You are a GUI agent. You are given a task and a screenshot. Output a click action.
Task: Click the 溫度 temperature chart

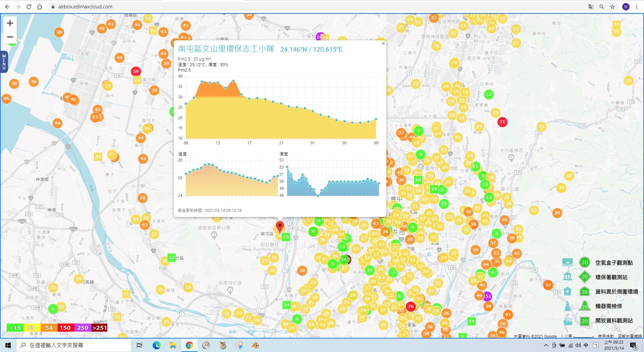pos(232,178)
